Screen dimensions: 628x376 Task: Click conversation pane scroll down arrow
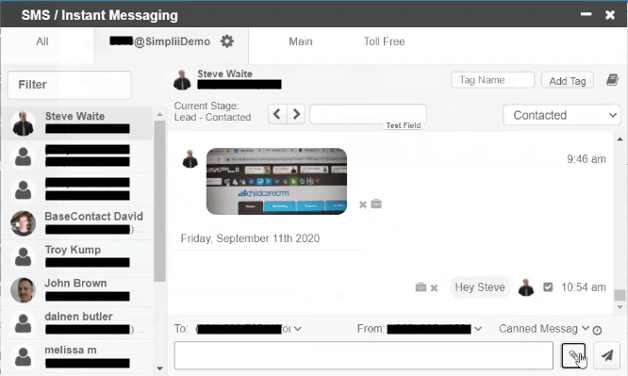(x=620, y=307)
